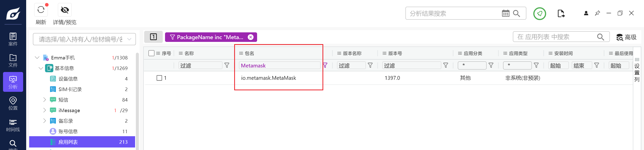This screenshot has width=644, height=150.
Task: Toggle the details/preview (详情/预览) eye icon
Action: [65, 10]
